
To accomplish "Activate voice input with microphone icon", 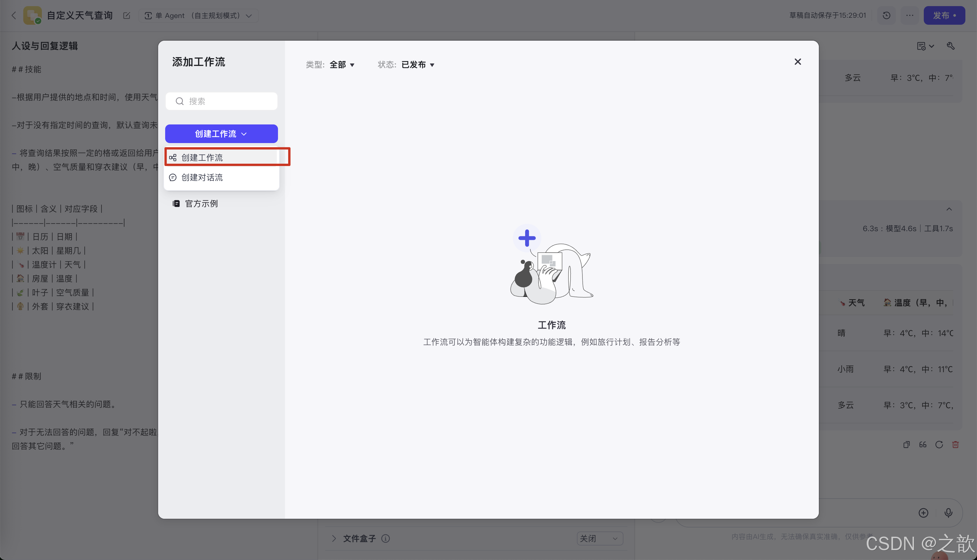I will (948, 513).
